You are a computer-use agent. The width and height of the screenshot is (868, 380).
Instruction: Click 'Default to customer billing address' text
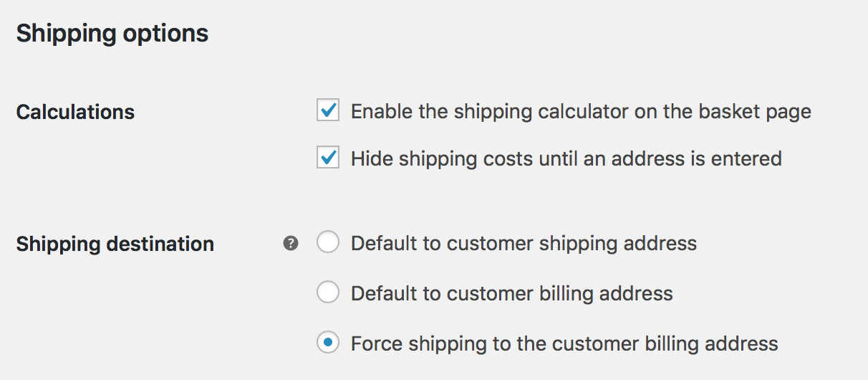[x=511, y=293]
